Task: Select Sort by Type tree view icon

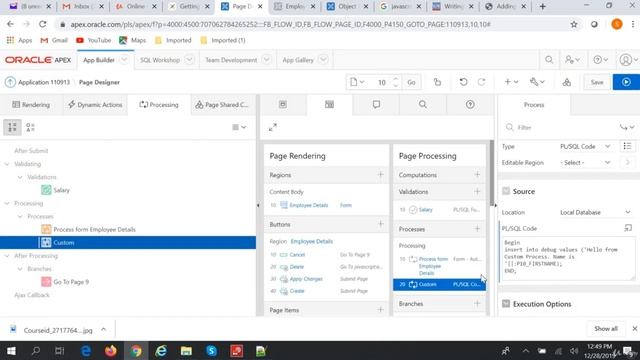Action: pos(30,127)
